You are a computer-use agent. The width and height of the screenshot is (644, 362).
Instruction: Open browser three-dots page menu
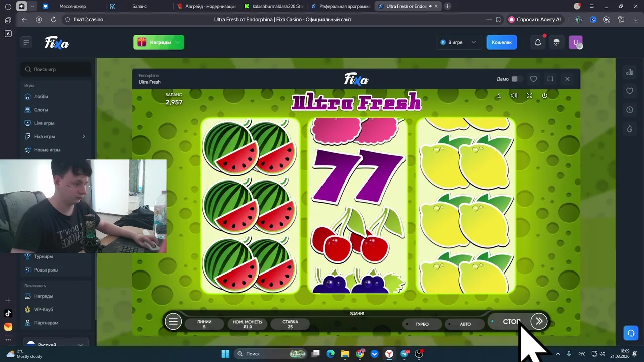click(x=489, y=19)
